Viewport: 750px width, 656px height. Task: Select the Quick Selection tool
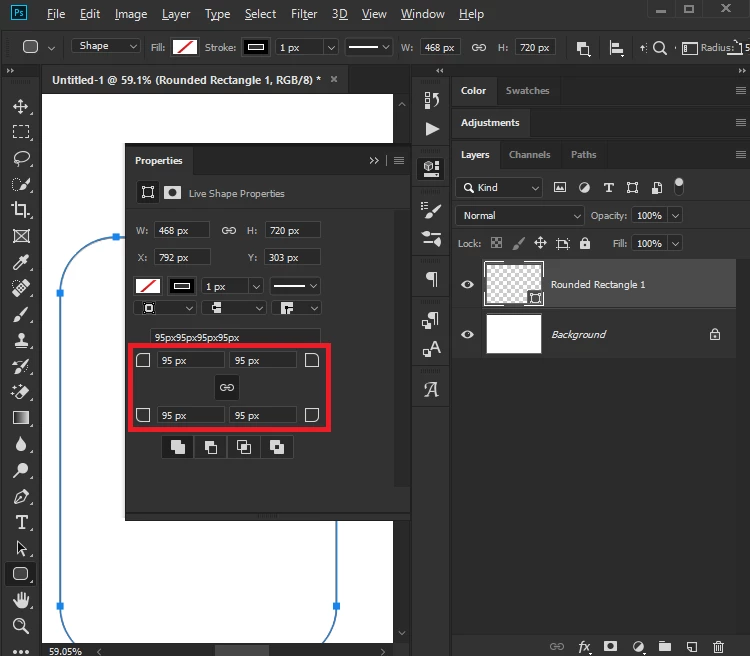pyautogui.click(x=21, y=184)
